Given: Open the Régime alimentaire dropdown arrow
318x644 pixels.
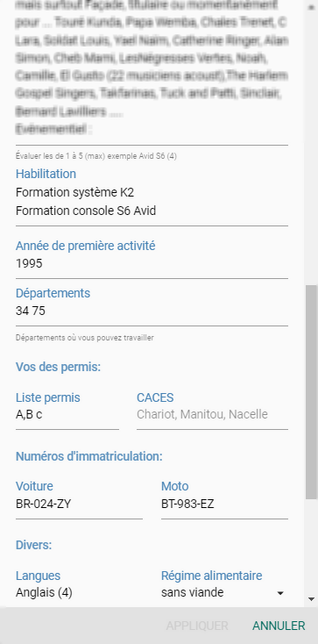Looking at the screenshot, I should point(280,593).
